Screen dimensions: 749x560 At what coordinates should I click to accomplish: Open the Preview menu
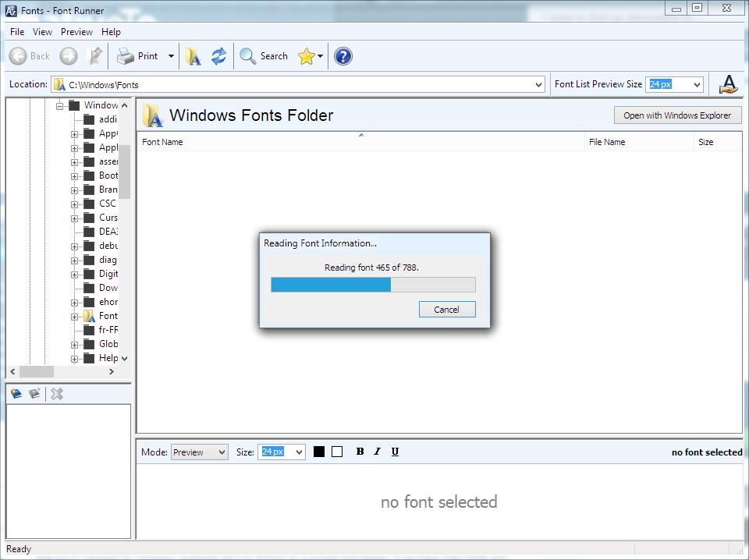click(x=76, y=32)
